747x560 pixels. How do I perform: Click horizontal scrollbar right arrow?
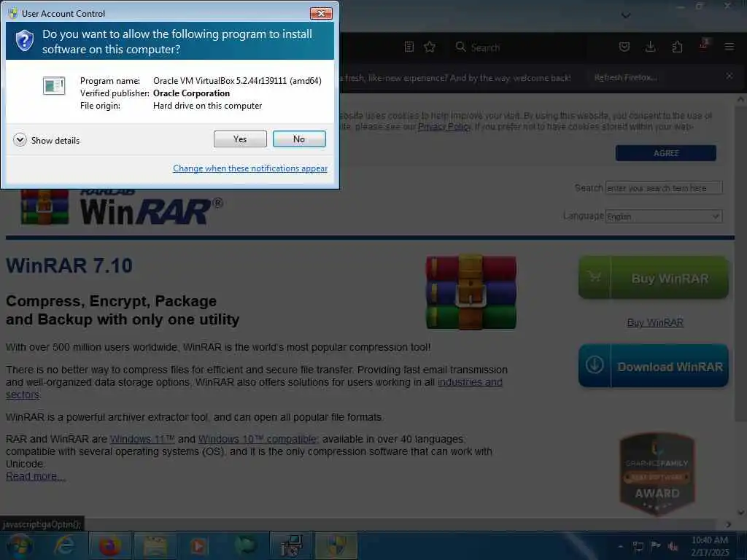729,524
